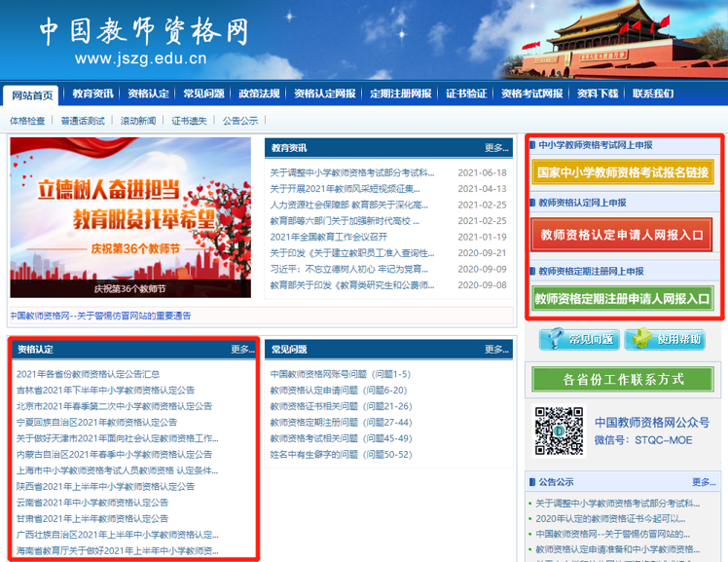728x562 pixels.
Task: Open the 2021年全国教育工作会议召开 news link
Action: click(x=328, y=237)
